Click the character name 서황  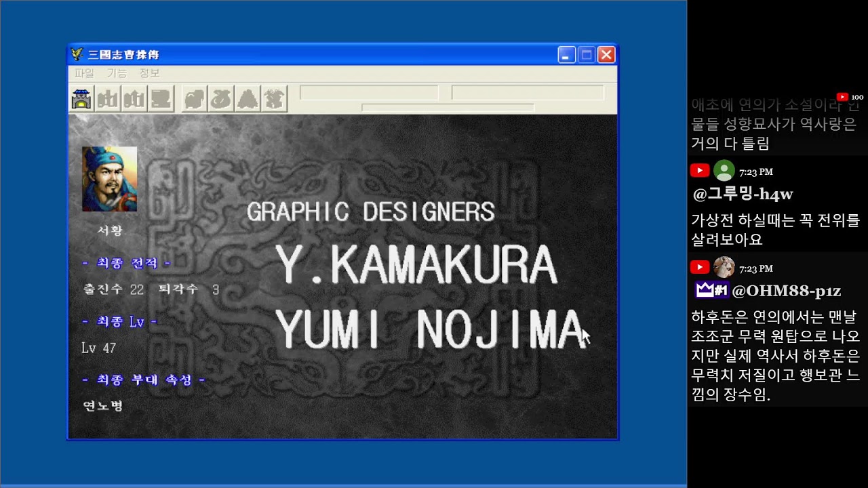[x=109, y=230]
